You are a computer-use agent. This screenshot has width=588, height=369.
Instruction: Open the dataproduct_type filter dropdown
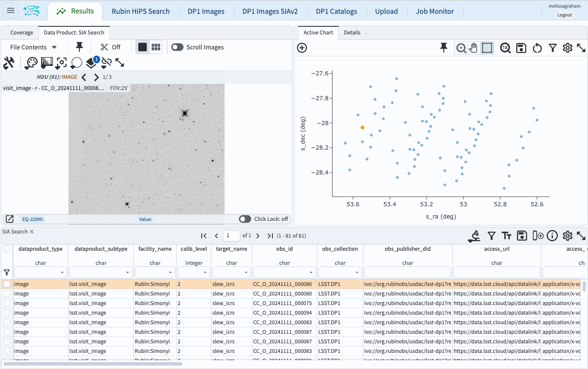point(62,273)
